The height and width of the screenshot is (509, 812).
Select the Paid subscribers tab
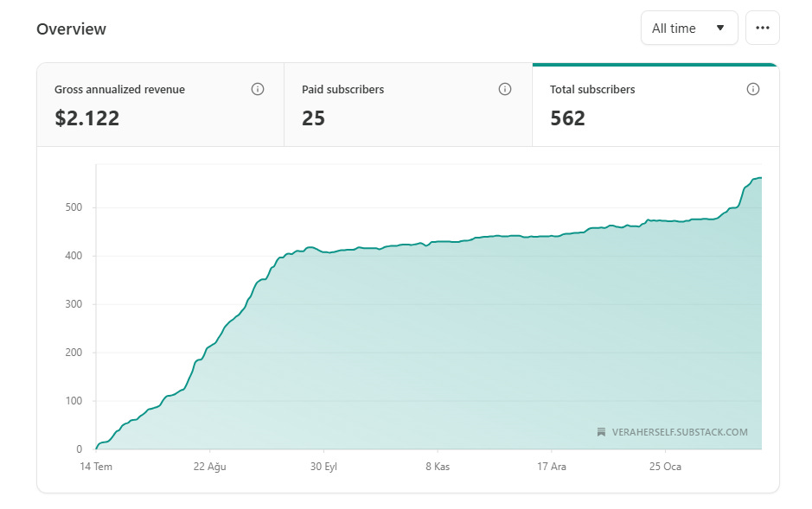[408, 105]
